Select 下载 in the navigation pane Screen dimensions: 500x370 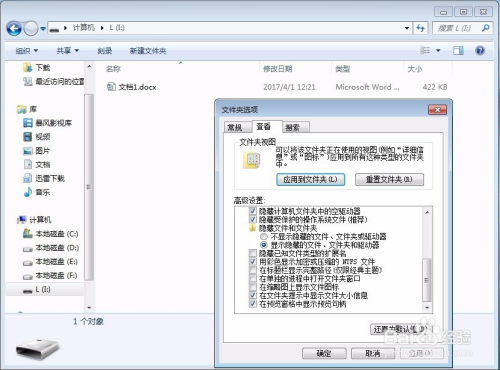point(37,68)
